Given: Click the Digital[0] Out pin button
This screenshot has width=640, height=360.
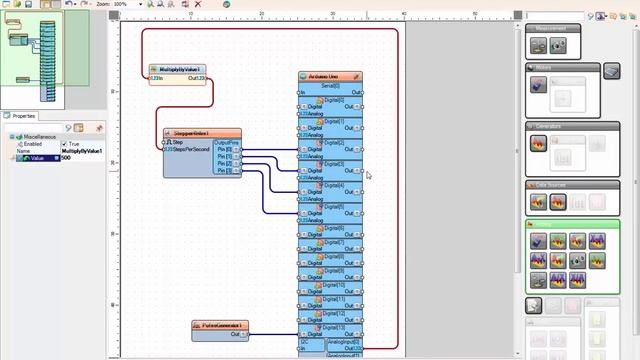Looking at the screenshot, I should point(357,107).
